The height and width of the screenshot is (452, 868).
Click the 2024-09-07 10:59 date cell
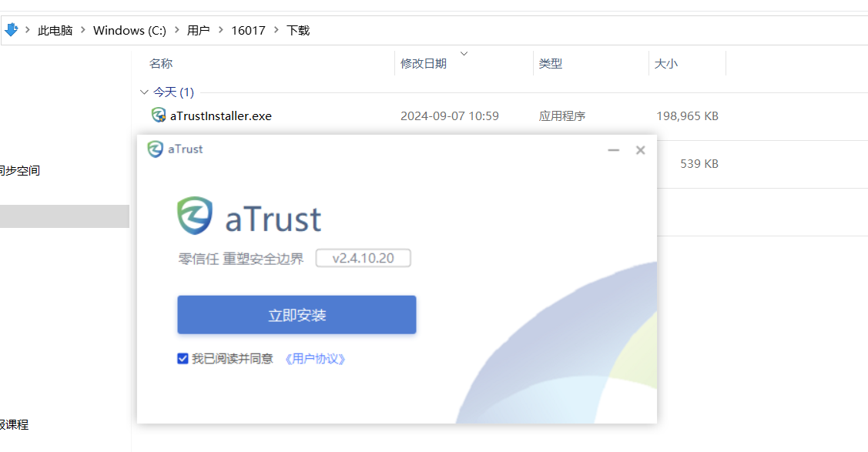click(450, 116)
